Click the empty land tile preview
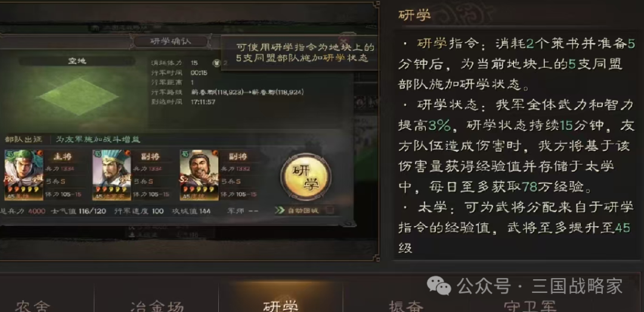The image size is (644, 312). pyautogui.click(x=78, y=96)
